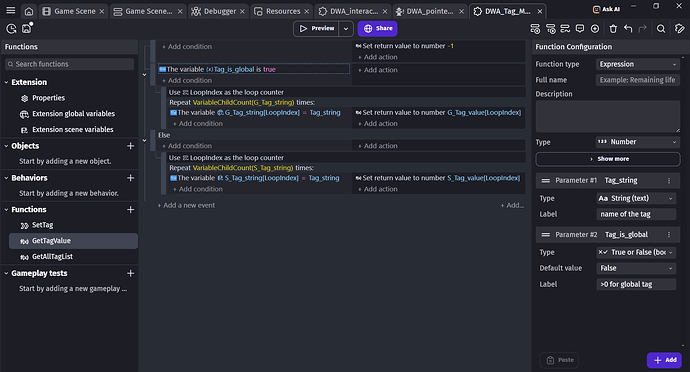Go to the Home tab icon
This screenshot has width=690, height=372.
[29, 11]
